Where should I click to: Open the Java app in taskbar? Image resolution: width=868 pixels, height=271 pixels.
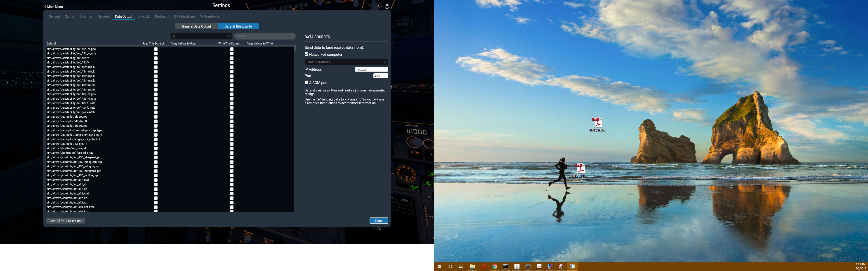tap(517, 266)
